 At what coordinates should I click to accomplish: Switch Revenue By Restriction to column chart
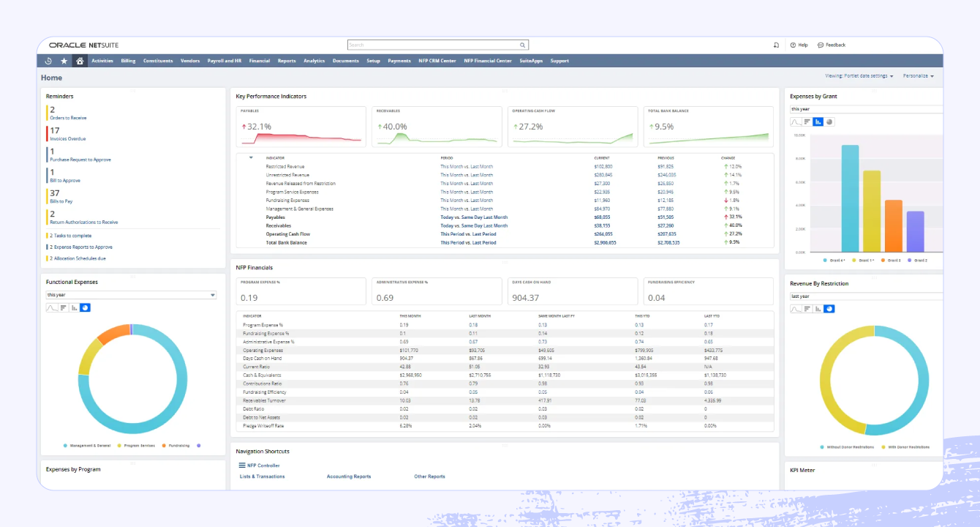click(818, 309)
